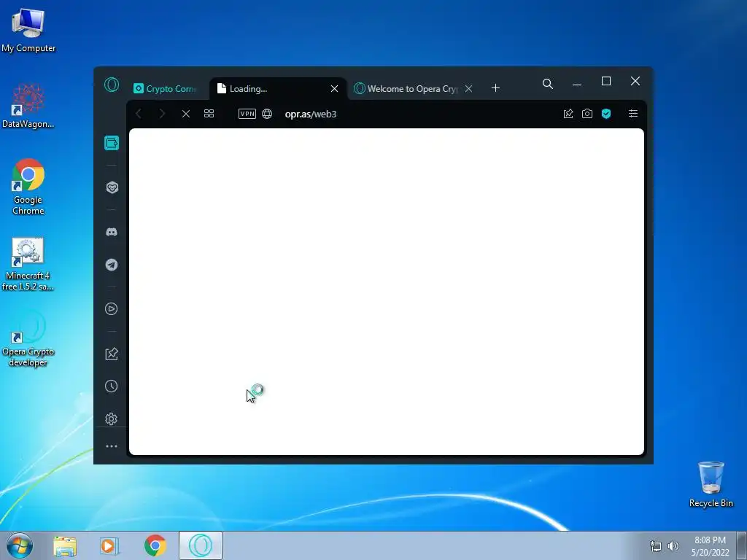Open Settings gear in the sidebar
Screen dimensions: 747x560
pyautogui.click(x=112, y=419)
